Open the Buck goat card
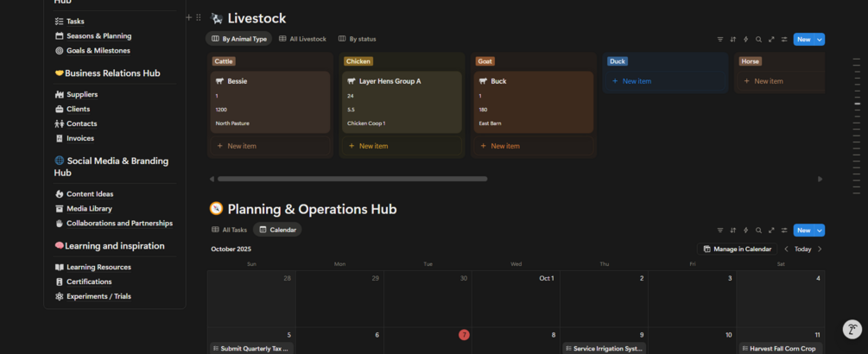This screenshot has width=868, height=354. (534, 103)
